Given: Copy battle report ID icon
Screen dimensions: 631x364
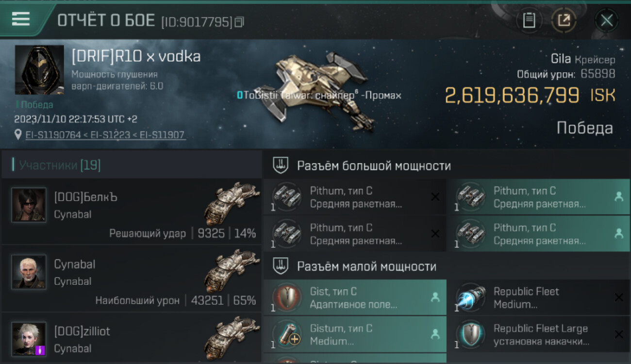Looking at the screenshot, I should 239,22.
